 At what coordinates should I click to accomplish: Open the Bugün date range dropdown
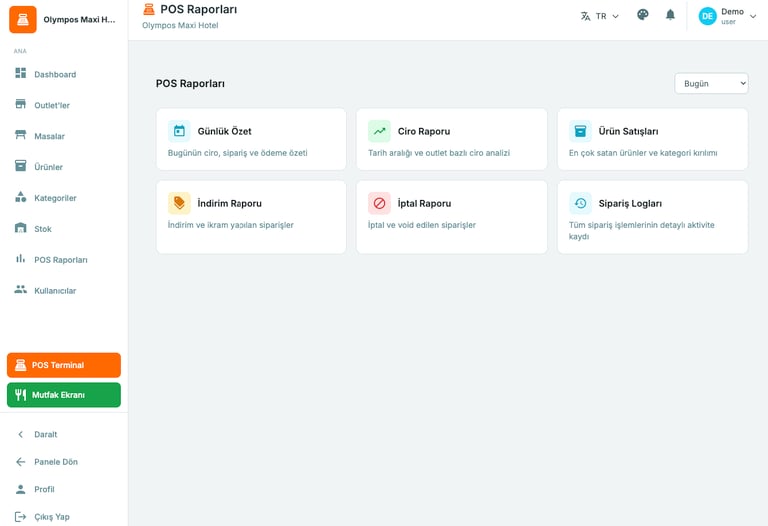(711, 84)
